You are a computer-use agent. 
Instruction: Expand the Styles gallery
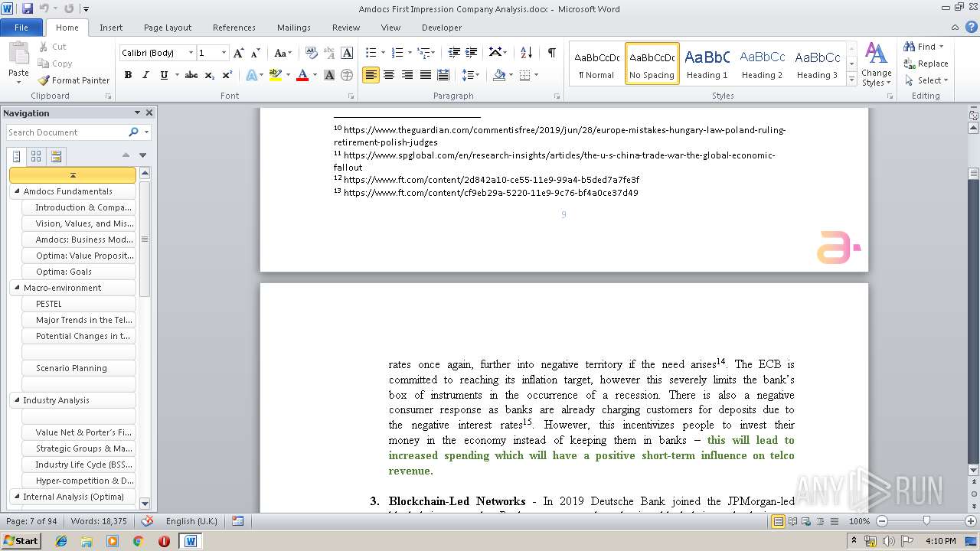pos(852,80)
